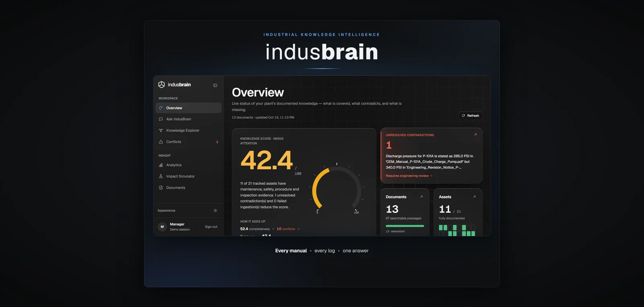Click the Appearance label in sidebar

coord(166,211)
